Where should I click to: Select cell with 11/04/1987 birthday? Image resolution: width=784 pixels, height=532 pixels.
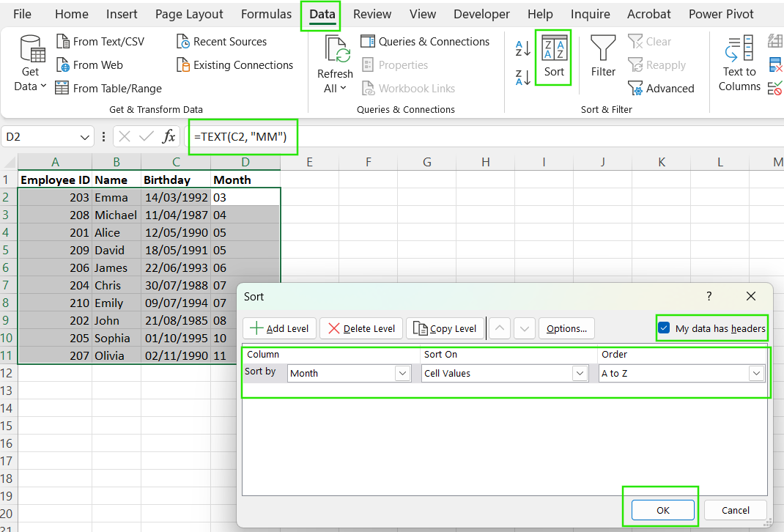pos(176,215)
